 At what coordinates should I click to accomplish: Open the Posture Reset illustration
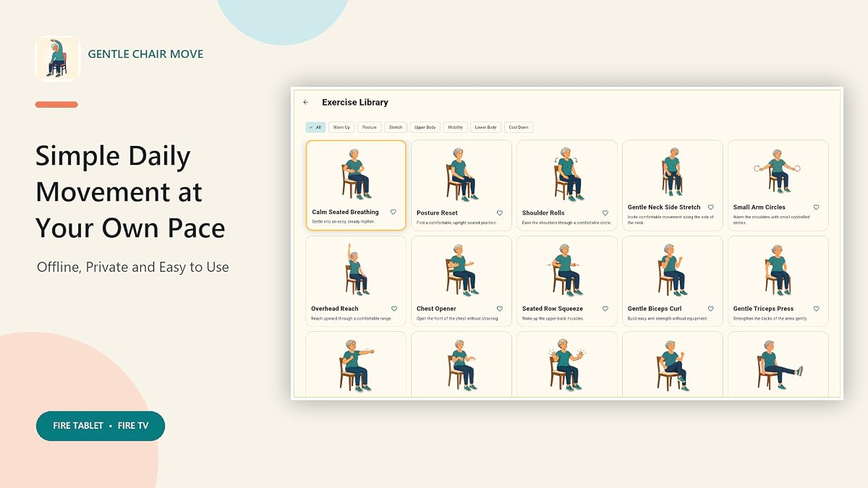tap(460, 174)
